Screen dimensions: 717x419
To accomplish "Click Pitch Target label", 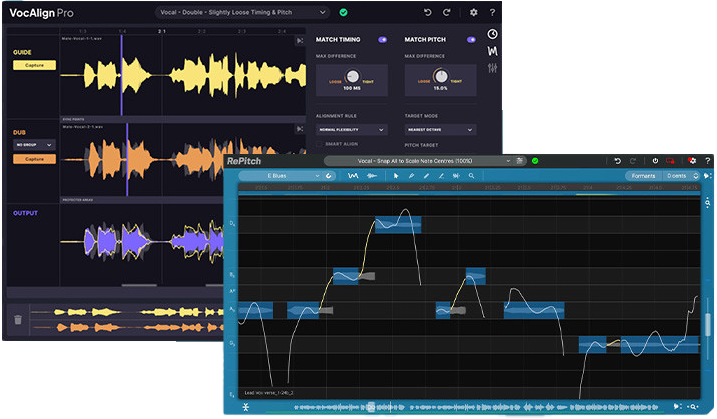I will point(421,145).
